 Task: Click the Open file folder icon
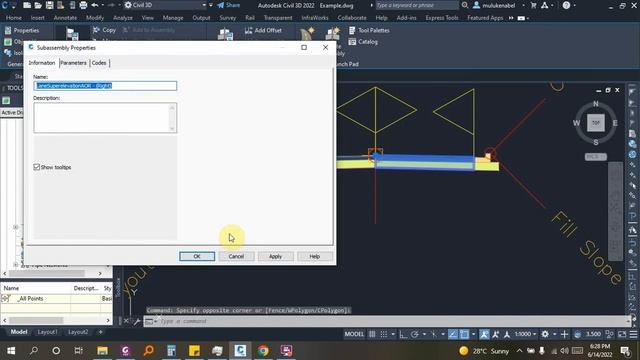click(x=38, y=5)
